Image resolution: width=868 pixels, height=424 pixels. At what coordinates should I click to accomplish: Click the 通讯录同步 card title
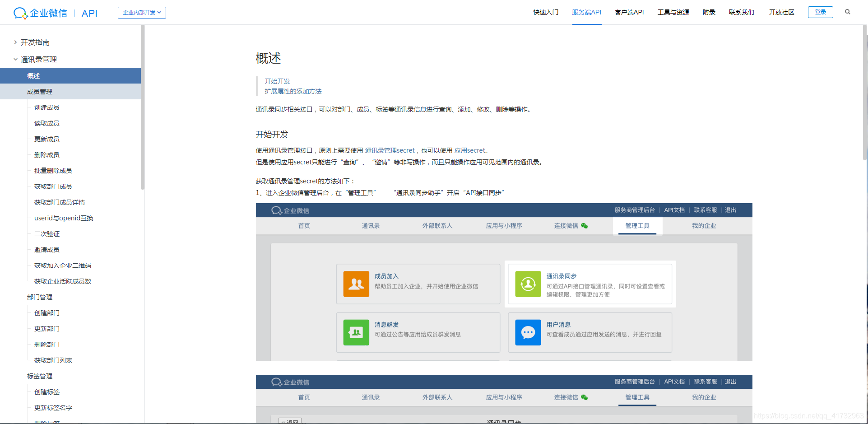[561, 276]
